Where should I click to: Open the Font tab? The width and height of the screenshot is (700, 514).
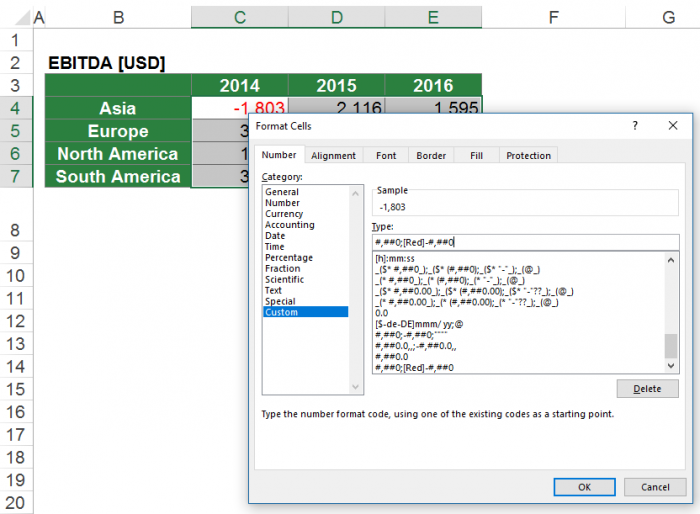386,155
